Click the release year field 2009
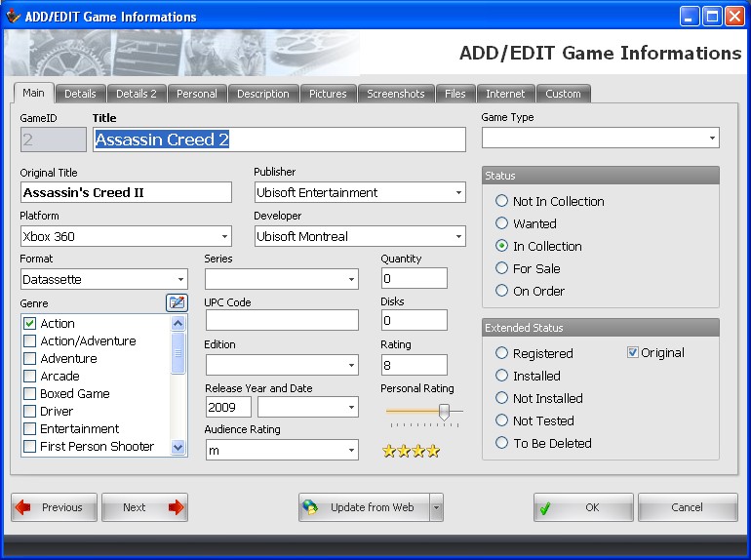This screenshot has height=560, width=751. click(228, 407)
